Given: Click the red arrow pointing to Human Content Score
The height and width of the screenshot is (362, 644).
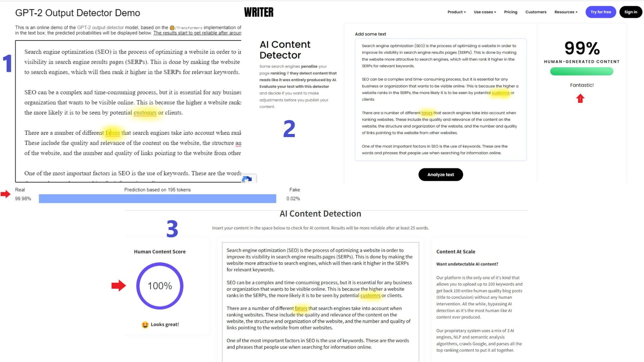Looking at the screenshot, I should [119, 286].
